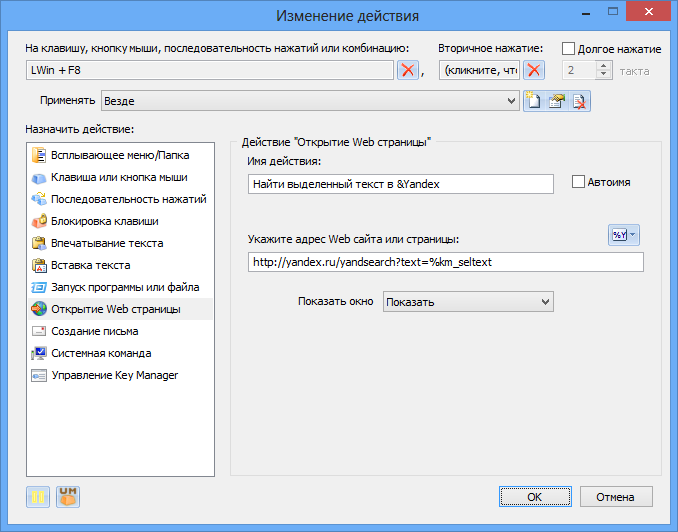Create a new application rule icon

click(x=534, y=101)
